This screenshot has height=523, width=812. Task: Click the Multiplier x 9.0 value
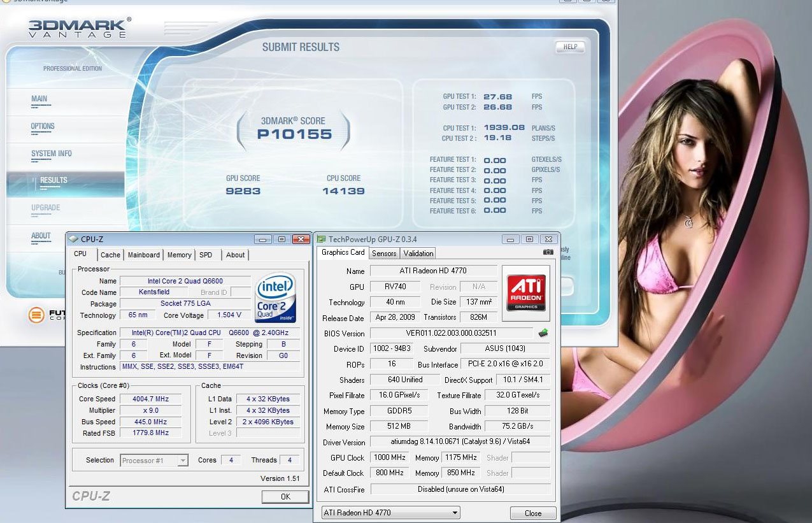coord(150,410)
